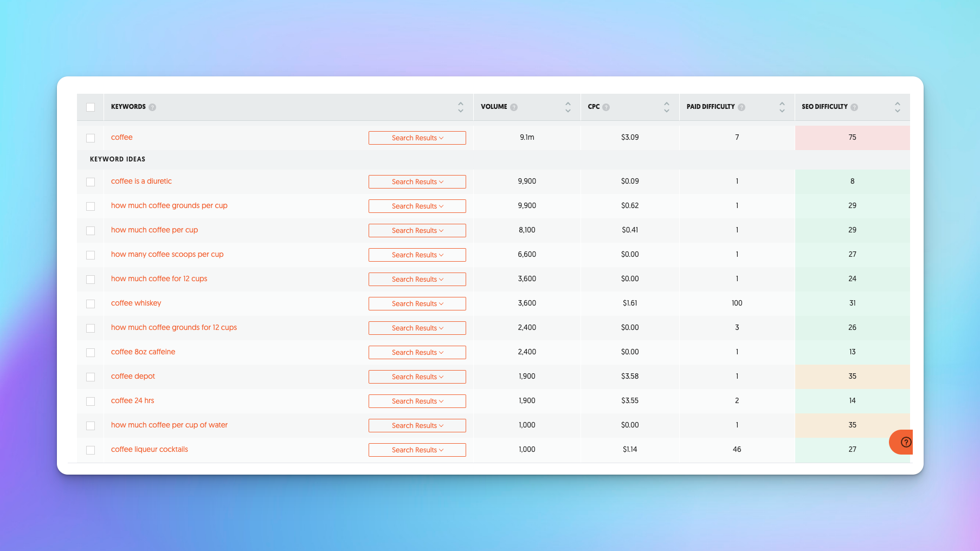
Task: Expand Search Results for 'how much coffee for 12 cups'
Action: click(x=417, y=280)
